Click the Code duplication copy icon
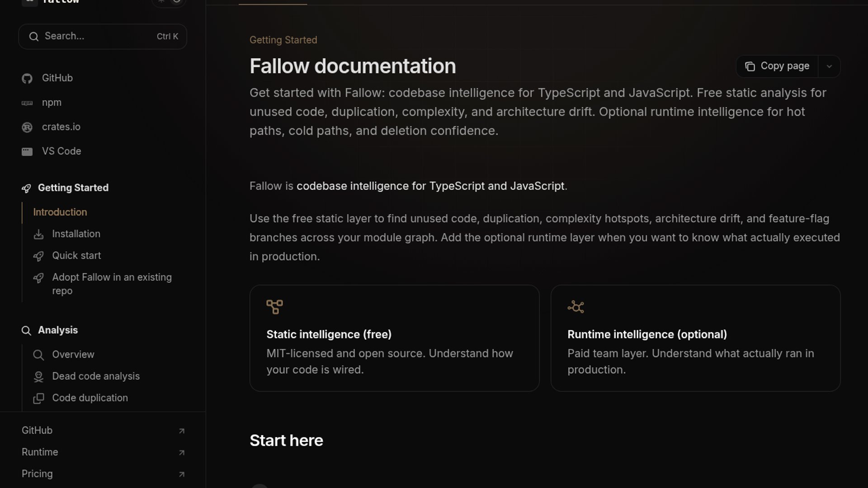 click(x=38, y=398)
